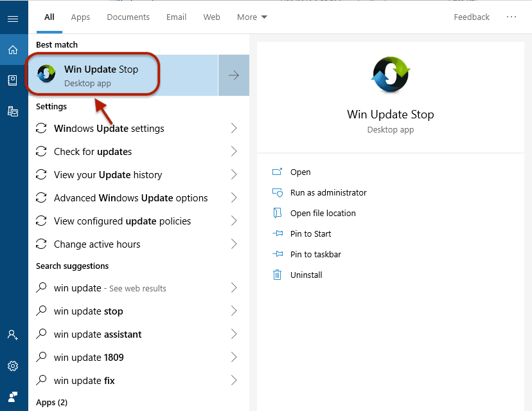This screenshot has width=532, height=411.
Task: Open the Notebook icon in the sidebar
Action: coord(13,80)
